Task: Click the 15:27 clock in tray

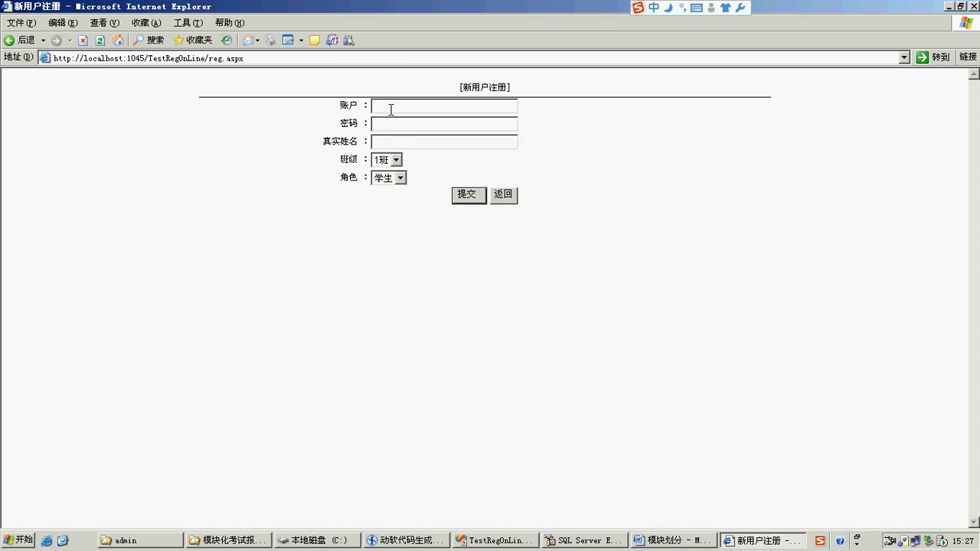Action: (963, 541)
